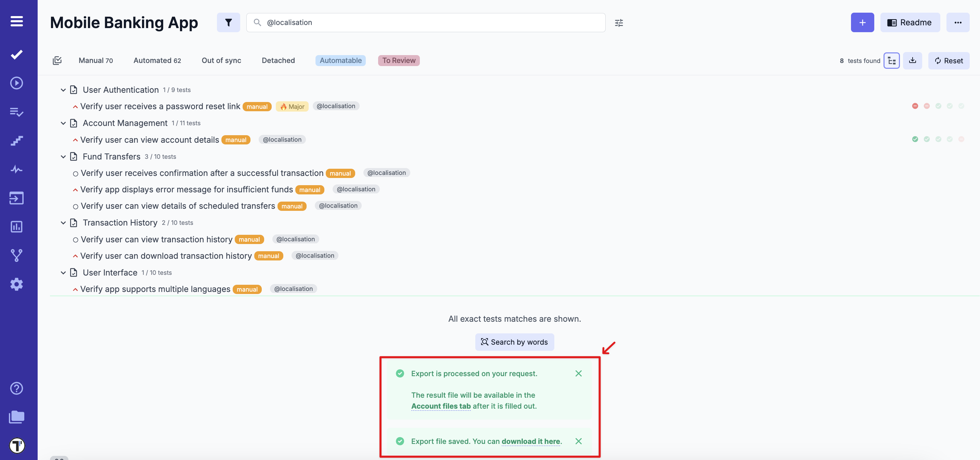Collapse the User Authentication suite
The image size is (980, 460).
tap(63, 90)
